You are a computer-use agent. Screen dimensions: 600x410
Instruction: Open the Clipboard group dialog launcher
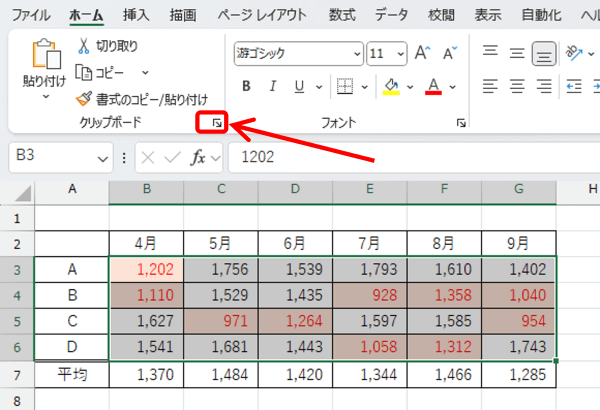[215, 123]
